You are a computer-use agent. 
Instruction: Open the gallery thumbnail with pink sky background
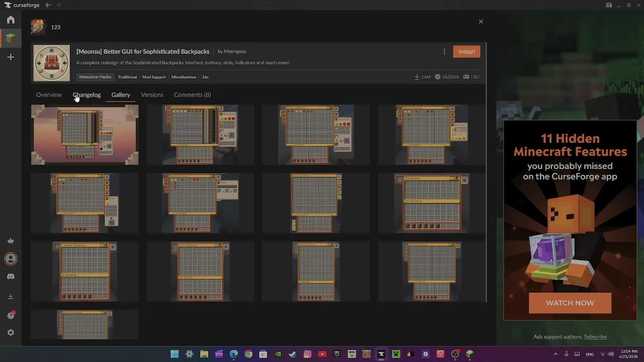[85, 135]
